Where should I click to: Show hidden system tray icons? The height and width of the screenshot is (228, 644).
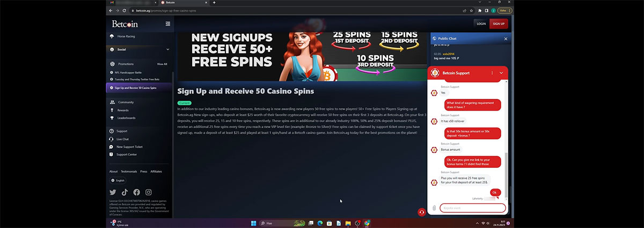click(x=477, y=223)
